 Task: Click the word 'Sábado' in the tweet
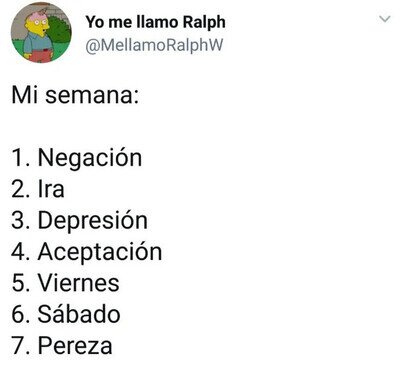(79, 314)
